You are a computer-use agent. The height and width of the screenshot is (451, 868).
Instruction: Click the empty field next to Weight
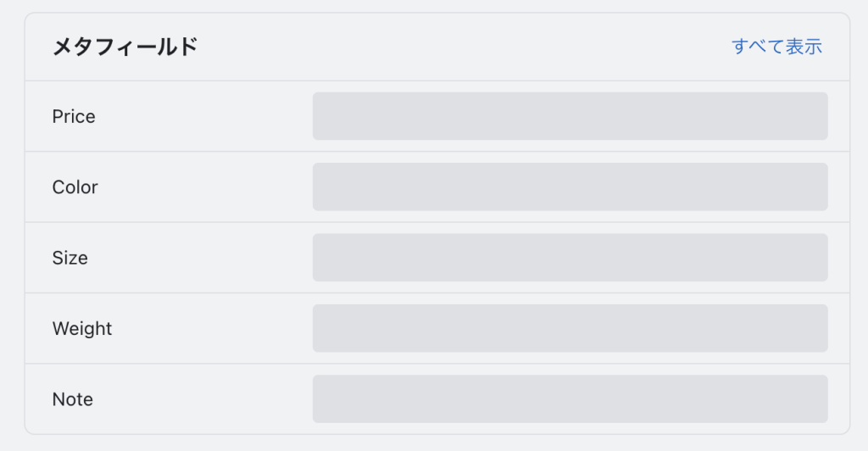click(570, 328)
